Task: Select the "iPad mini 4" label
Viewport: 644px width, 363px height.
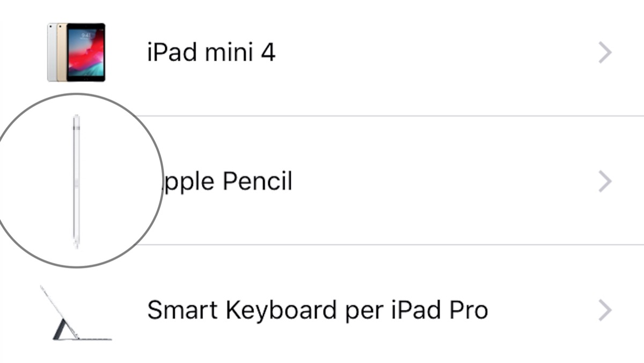Action: click(x=211, y=53)
